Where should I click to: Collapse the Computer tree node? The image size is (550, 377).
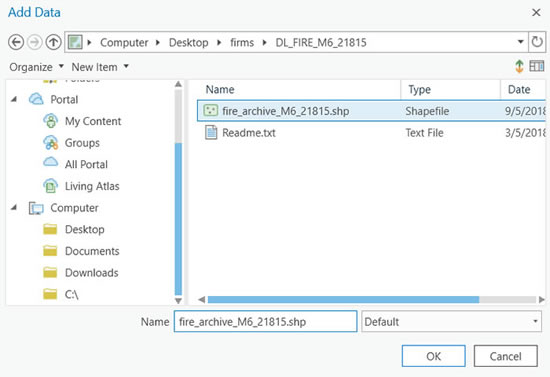tap(14, 208)
